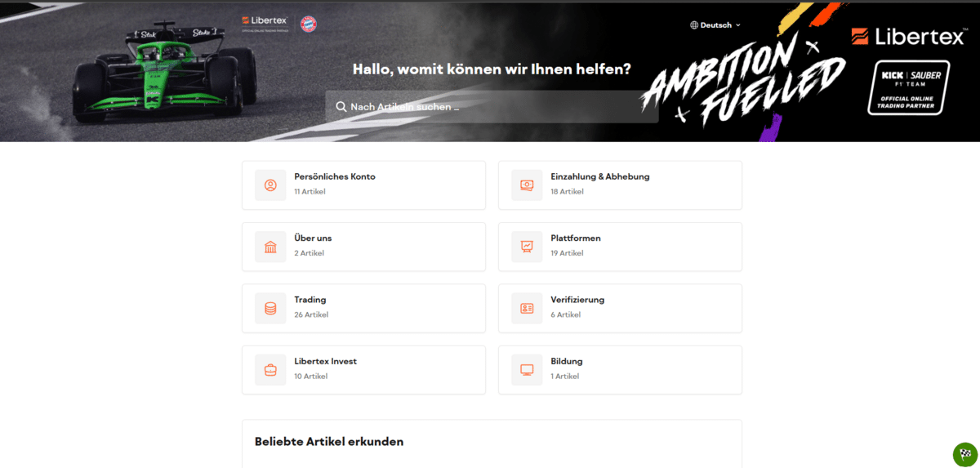The width and height of the screenshot is (980, 468).
Task: Select the Verifizierung category title
Action: (577, 300)
